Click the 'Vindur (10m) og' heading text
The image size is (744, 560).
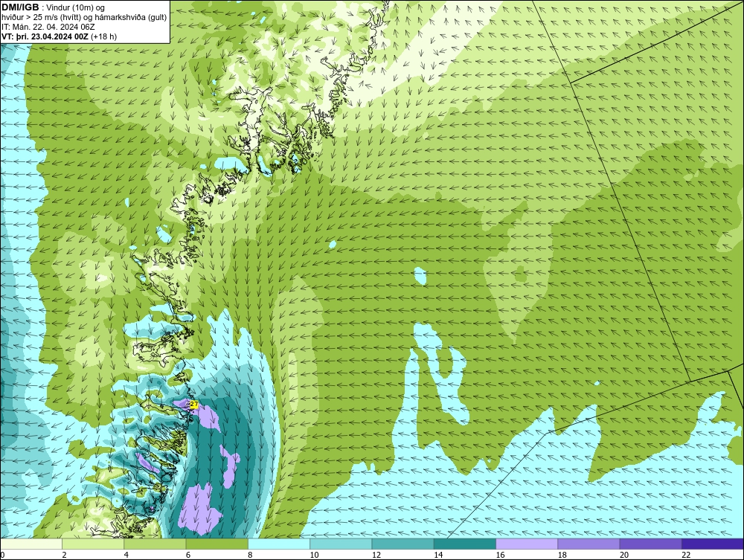coord(76,7)
